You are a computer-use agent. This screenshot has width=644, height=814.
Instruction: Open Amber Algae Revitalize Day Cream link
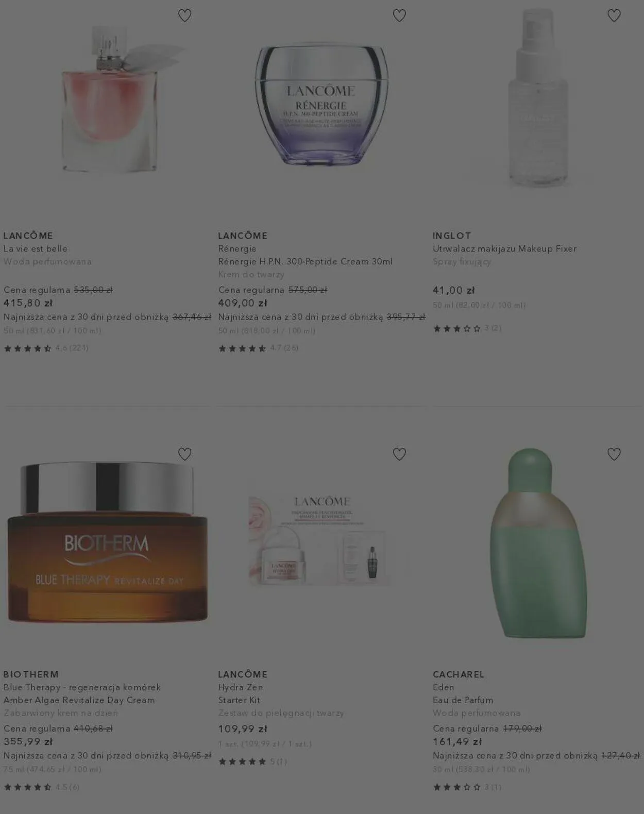(x=79, y=700)
